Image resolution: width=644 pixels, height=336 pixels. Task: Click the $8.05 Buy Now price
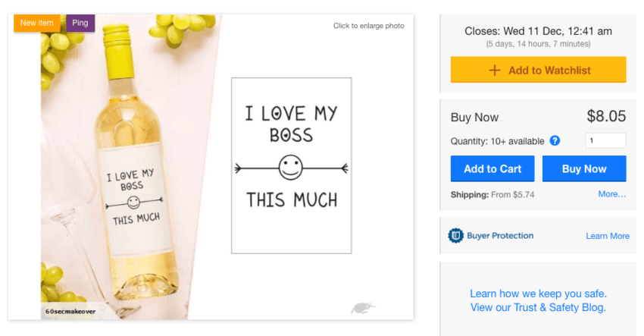[606, 116]
